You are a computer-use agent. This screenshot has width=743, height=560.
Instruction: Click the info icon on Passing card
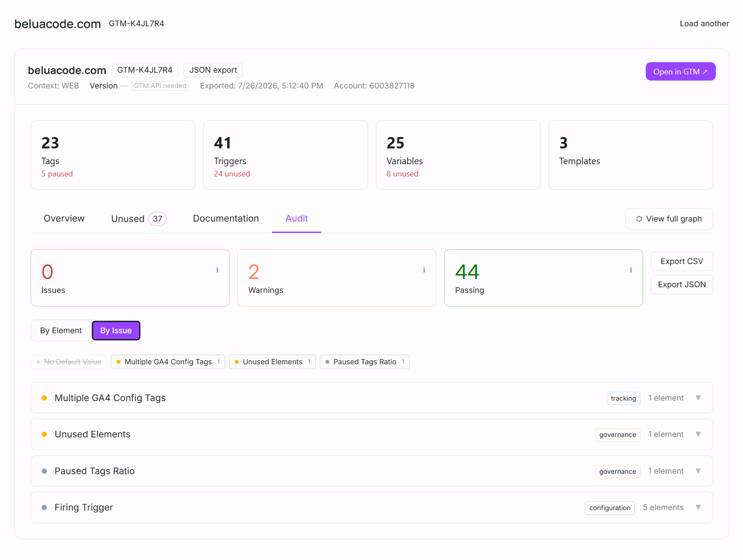coord(631,270)
